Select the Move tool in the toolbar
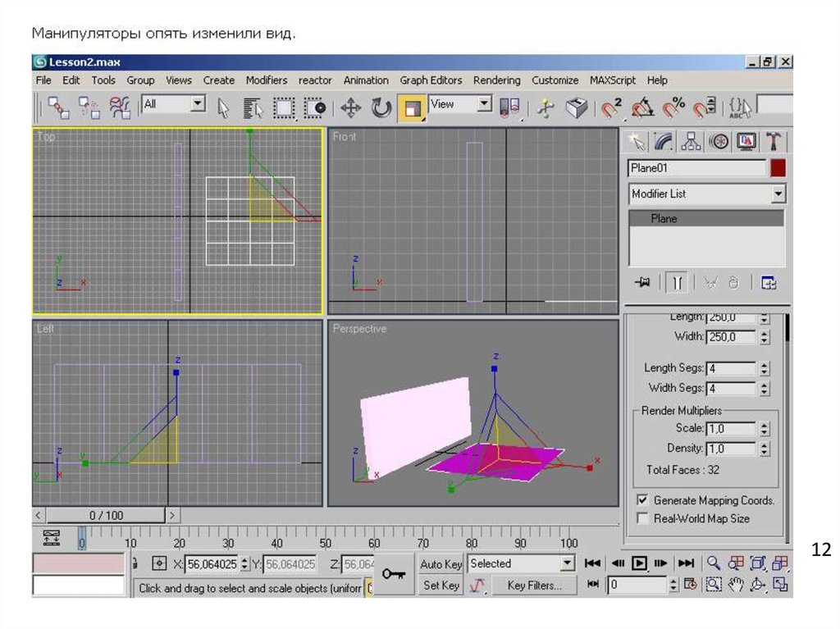Screen dimensions: 840x629 (x=351, y=107)
